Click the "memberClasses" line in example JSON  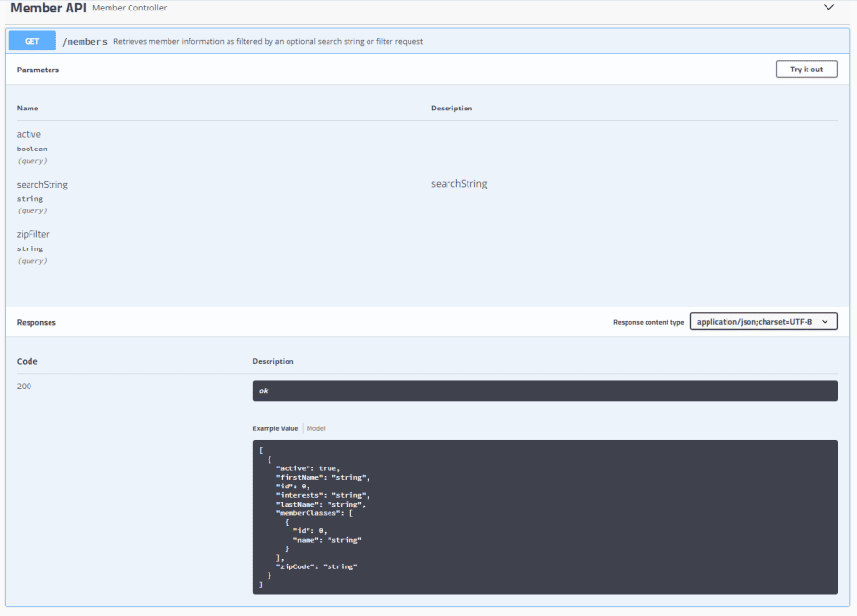coord(314,513)
